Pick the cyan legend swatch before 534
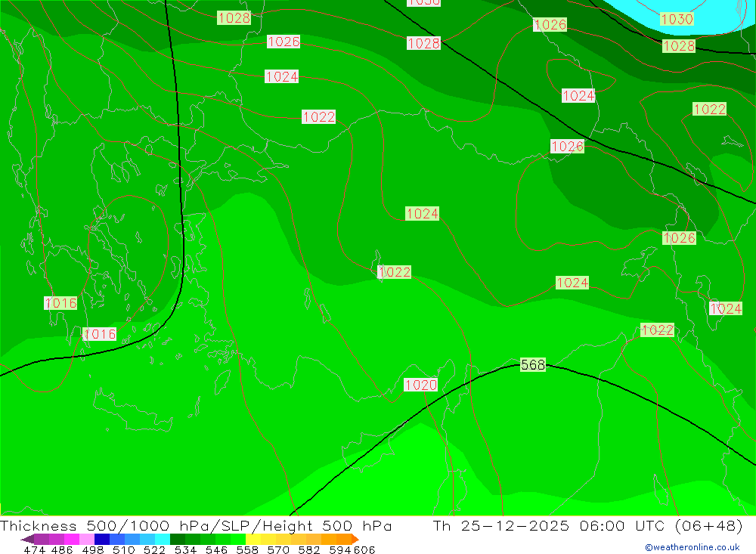756x554 pixels. [x=161, y=539]
